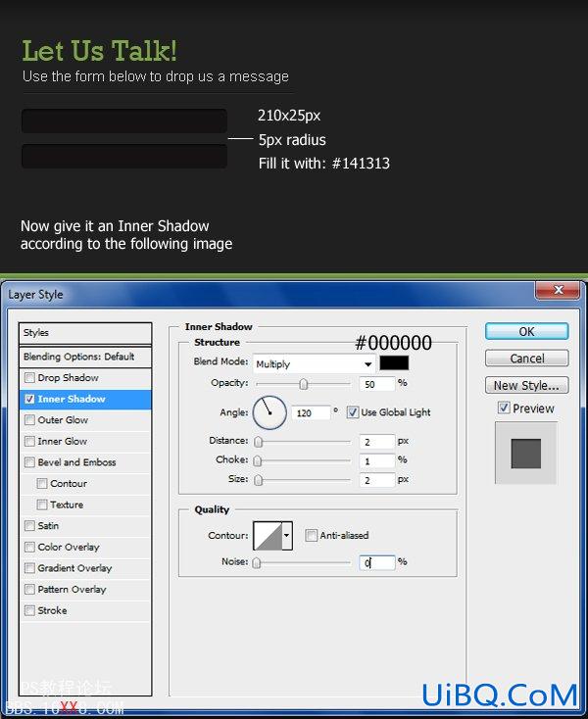The height and width of the screenshot is (719, 588).
Task: Enable the Texture sub-option checkbox
Action: (42, 504)
